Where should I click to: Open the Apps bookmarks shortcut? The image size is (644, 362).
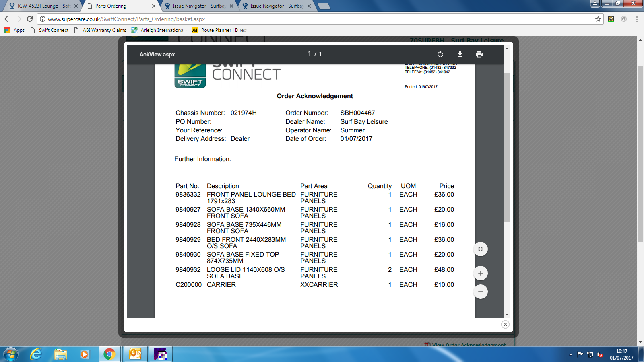pos(14,30)
